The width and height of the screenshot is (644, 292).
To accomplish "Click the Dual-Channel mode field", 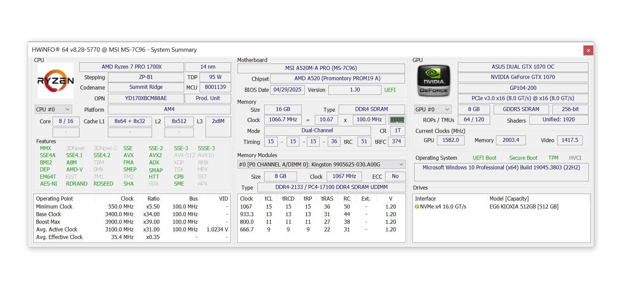I will click(317, 131).
